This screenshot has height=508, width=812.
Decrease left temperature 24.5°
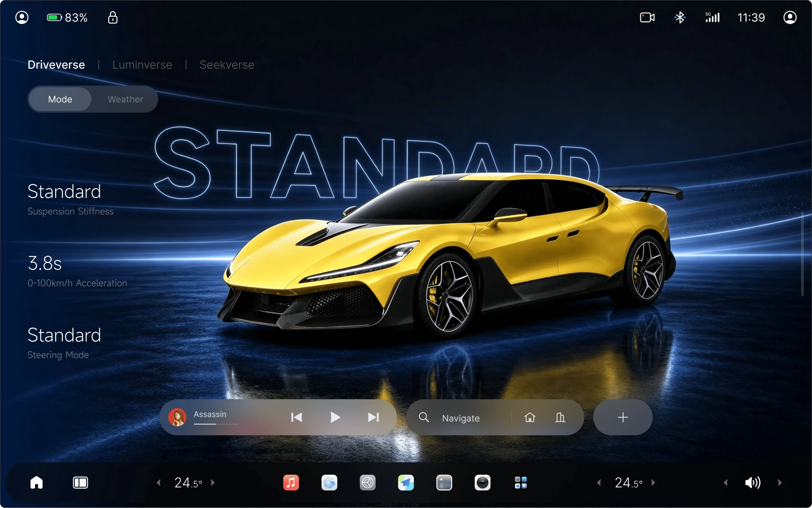coord(159,483)
